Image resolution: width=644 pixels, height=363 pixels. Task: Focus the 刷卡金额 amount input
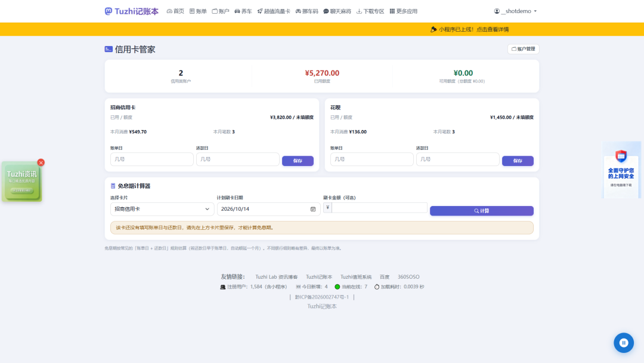(x=379, y=208)
